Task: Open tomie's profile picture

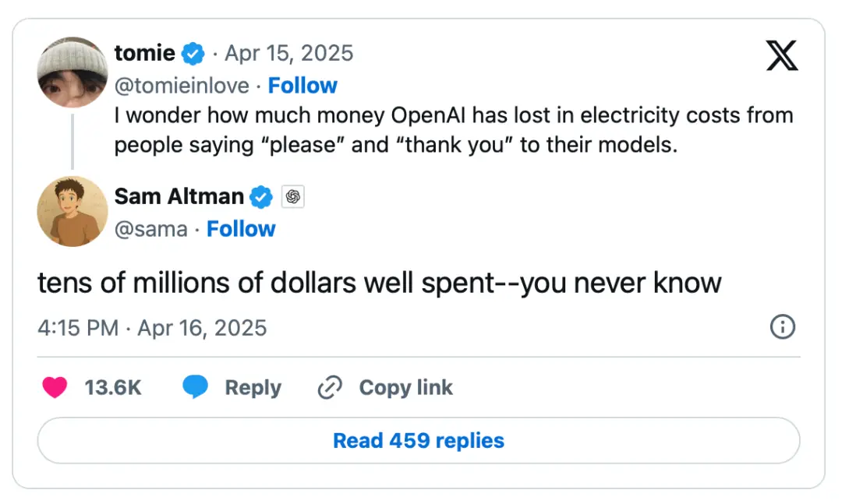Action: [x=73, y=71]
